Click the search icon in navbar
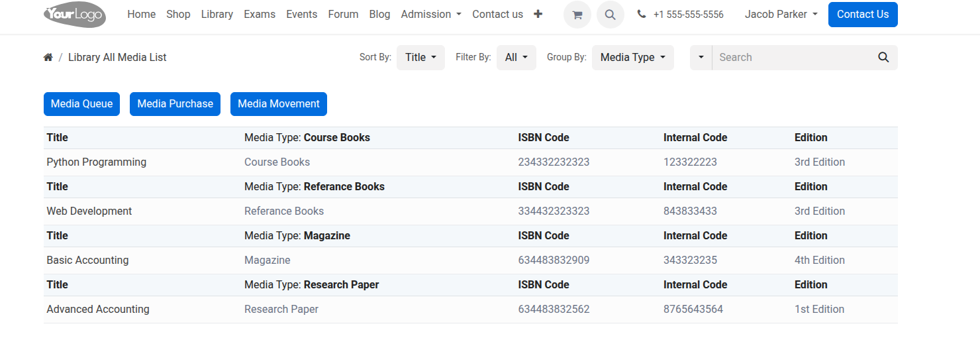This screenshot has height=346, width=980. (610, 15)
